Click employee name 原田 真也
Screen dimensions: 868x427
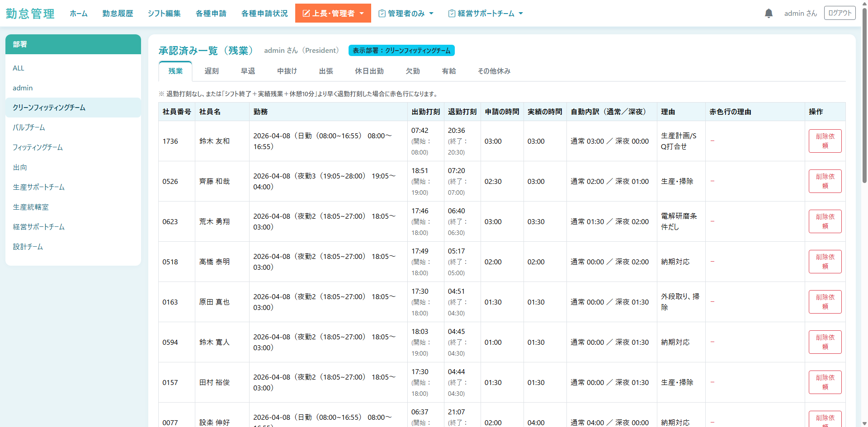214,302
